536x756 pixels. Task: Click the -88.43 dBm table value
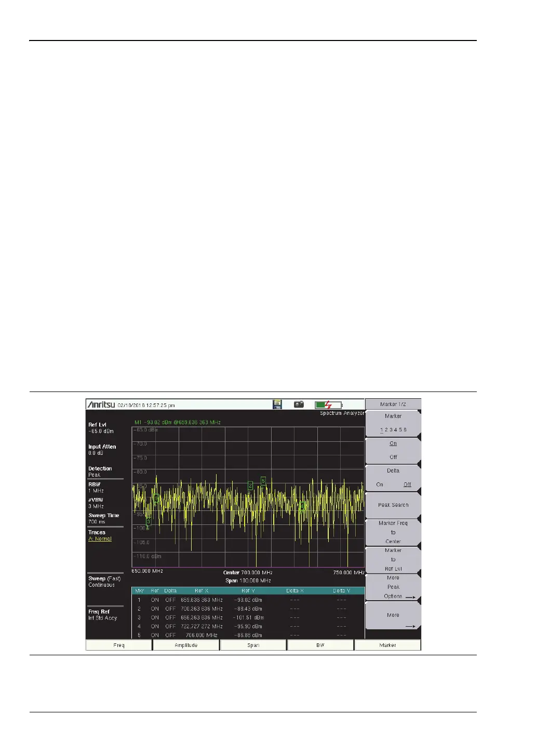tap(248, 609)
